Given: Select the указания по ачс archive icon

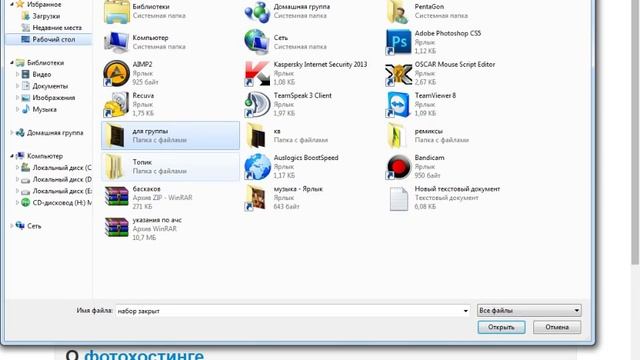Looking at the screenshot, I should point(117,228).
